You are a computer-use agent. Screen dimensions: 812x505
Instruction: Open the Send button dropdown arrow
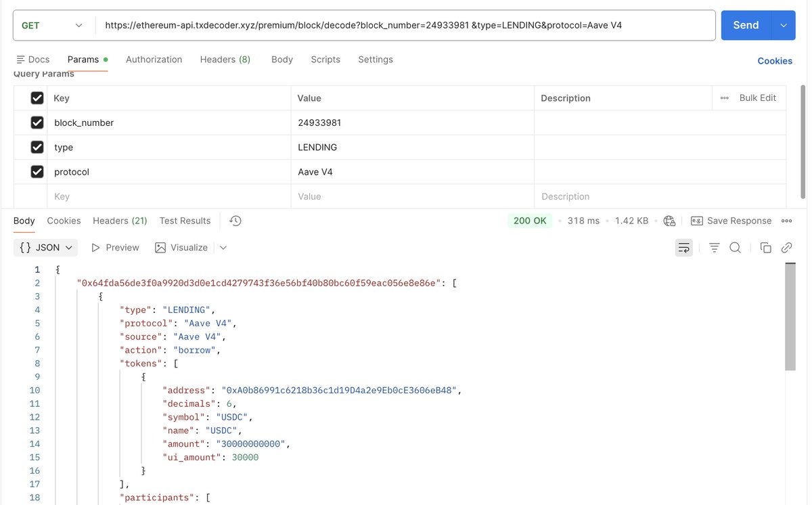(784, 25)
